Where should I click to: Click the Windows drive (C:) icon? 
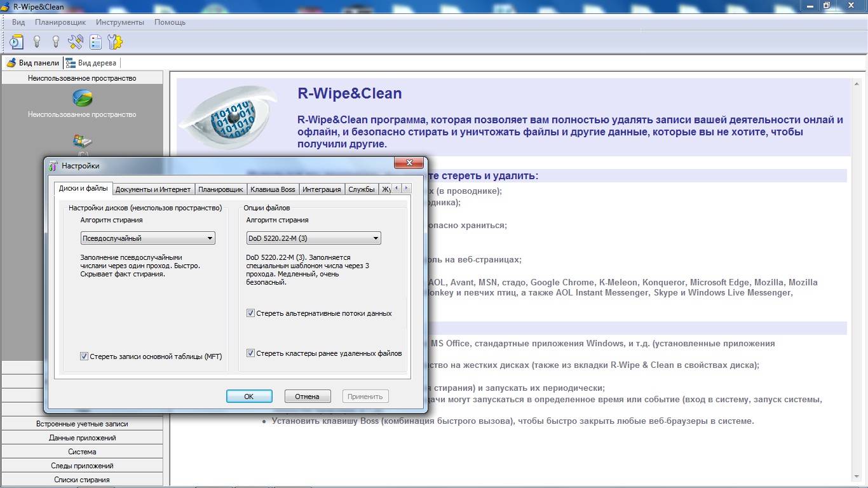coord(82,141)
